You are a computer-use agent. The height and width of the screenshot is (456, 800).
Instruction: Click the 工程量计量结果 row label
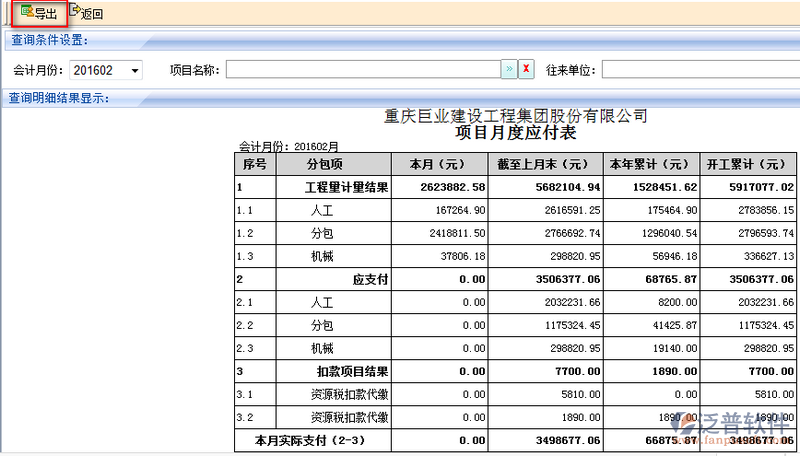point(346,187)
